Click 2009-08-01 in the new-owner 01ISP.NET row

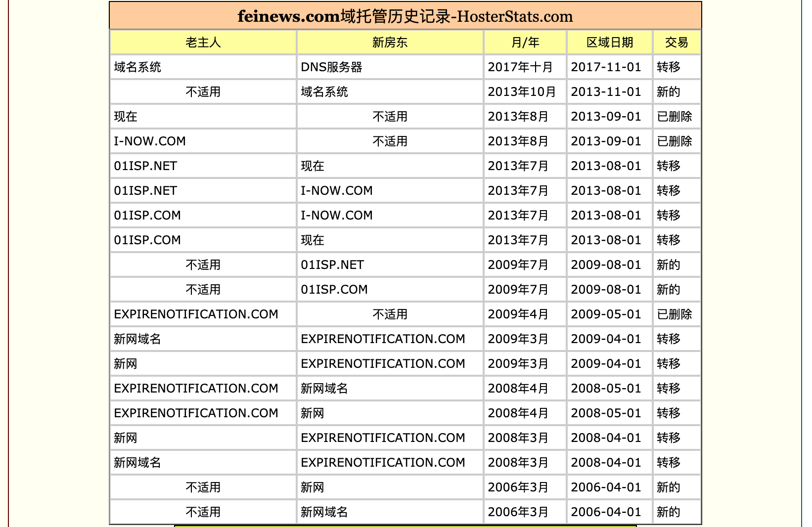606,265
